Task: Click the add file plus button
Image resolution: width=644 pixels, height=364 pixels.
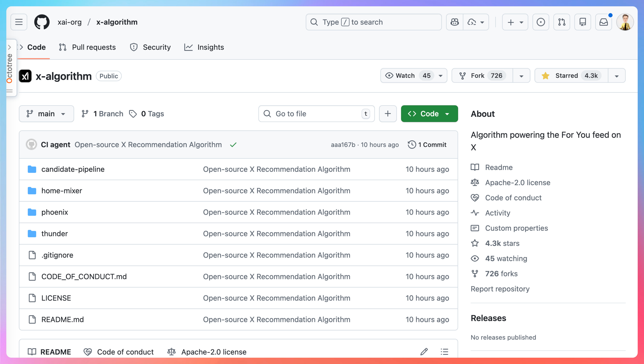Action: 388,114
